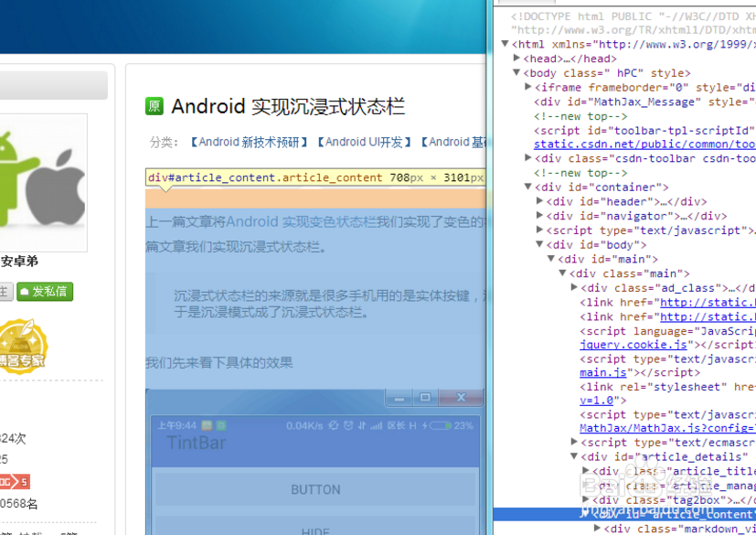Click the green 原 original badge icon
Image resolution: width=756 pixels, height=535 pixels.
click(x=154, y=106)
